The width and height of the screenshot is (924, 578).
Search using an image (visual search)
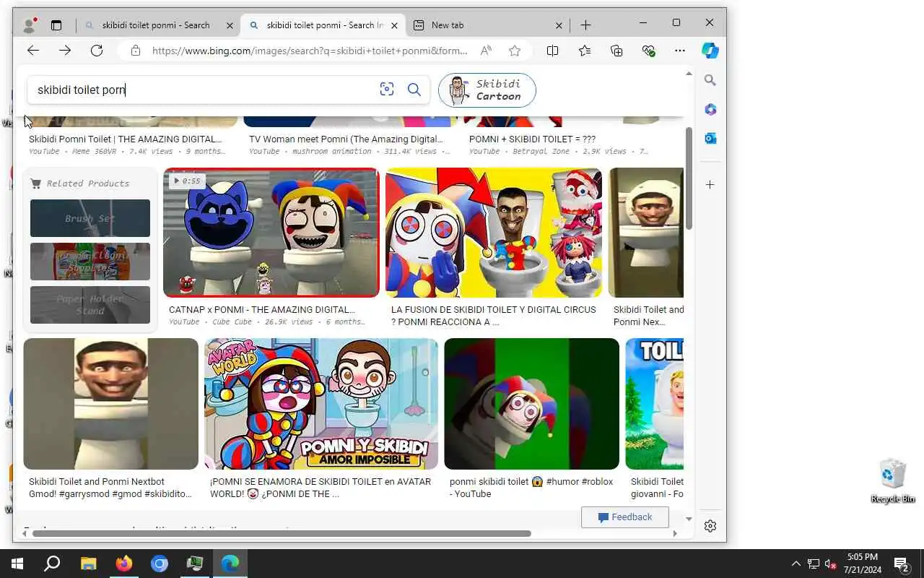point(387,90)
